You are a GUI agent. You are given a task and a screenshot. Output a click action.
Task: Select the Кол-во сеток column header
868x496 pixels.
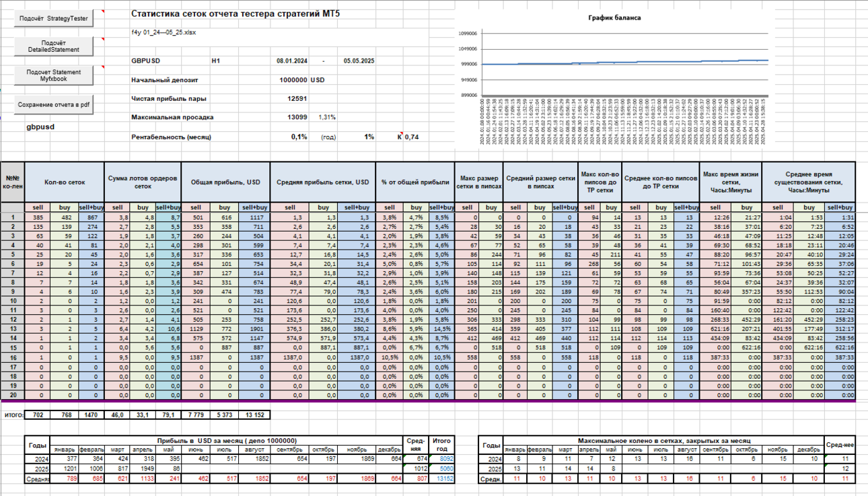point(64,182)
